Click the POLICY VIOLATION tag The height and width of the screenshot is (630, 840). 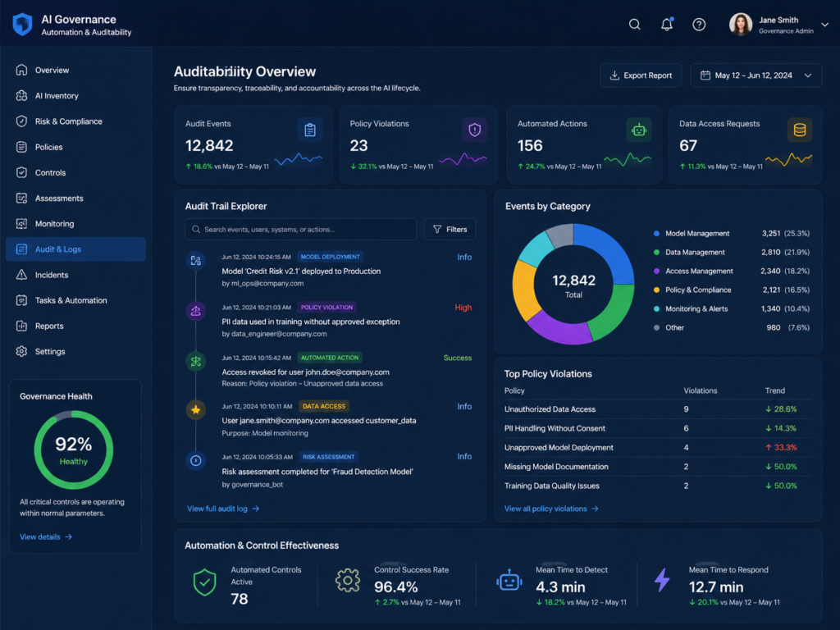pos(326,308)
